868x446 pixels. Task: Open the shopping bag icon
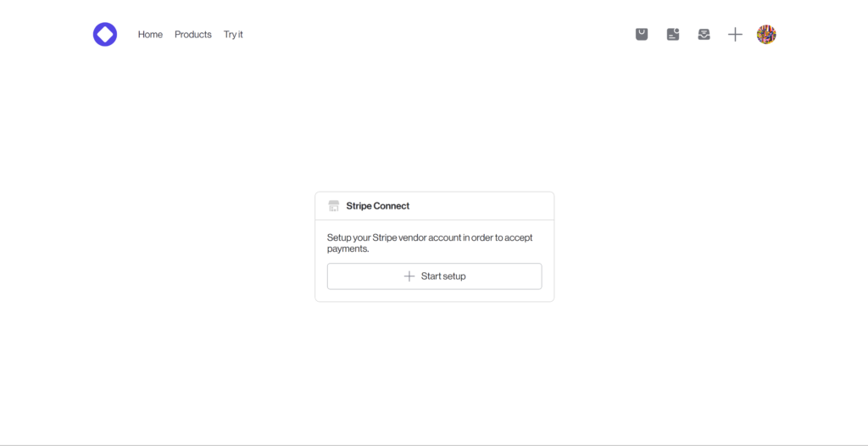click(642, 35)
